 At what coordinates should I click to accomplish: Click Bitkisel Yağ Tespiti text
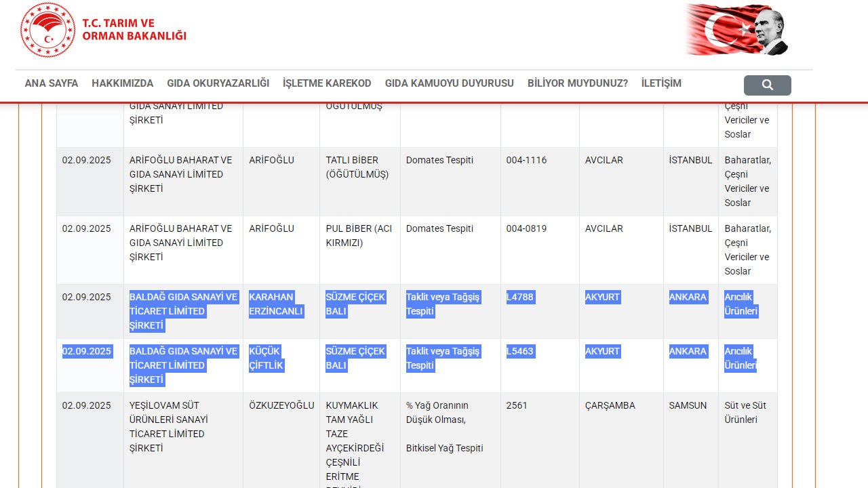(445, 448)
